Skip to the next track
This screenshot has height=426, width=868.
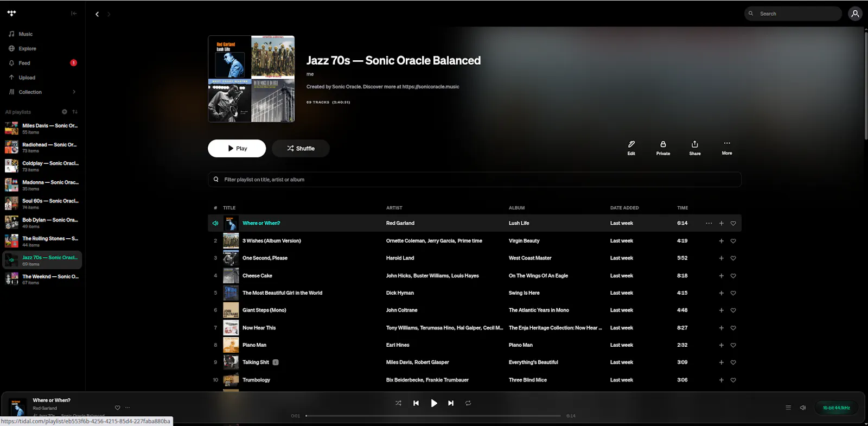coord(450,403)
